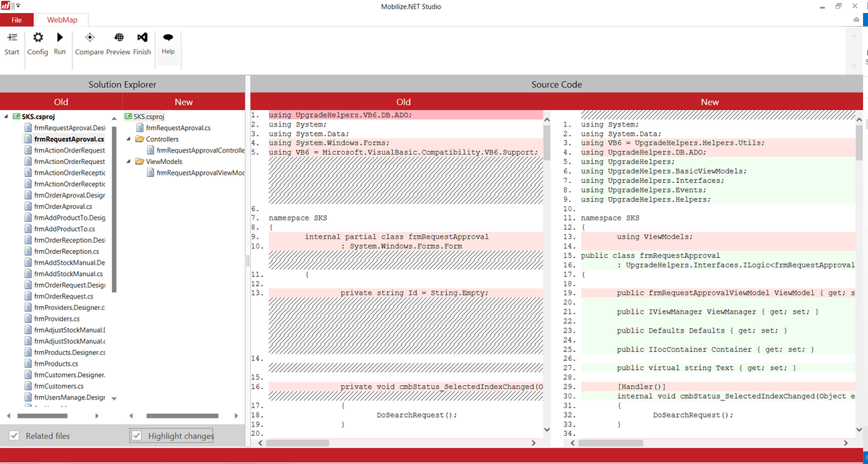Click Old source code scroll-down arrow
868x464 pixels.
click(546, 431)
